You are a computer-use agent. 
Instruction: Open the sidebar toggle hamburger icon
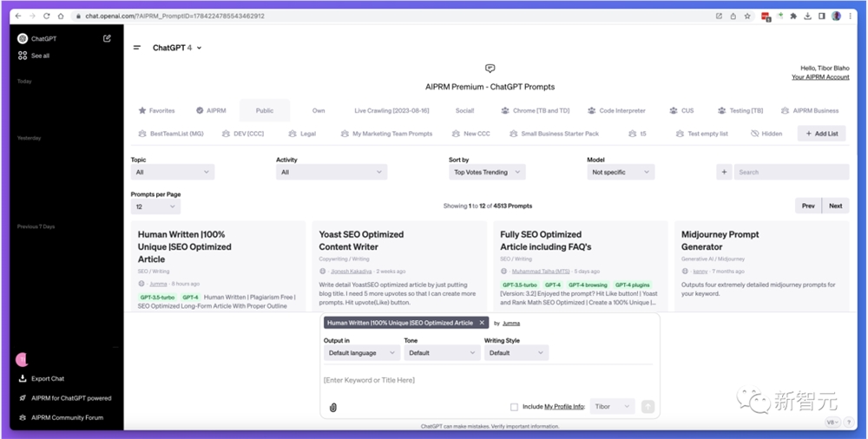(x=136, y=48)
